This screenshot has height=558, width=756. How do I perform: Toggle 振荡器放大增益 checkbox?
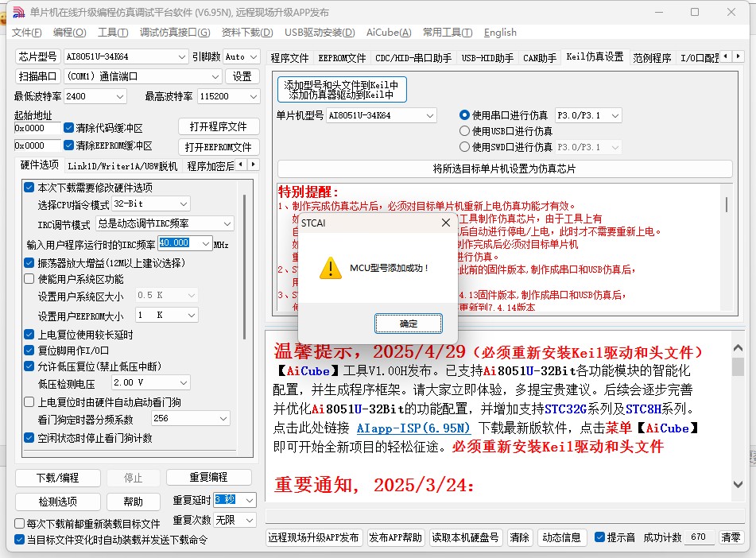29,263
